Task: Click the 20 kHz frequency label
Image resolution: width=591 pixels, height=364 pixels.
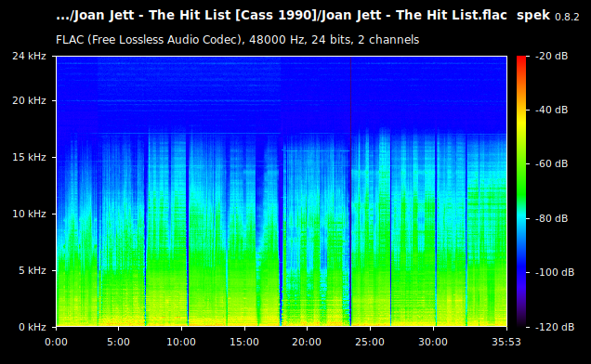Action: click(x=29, y=100)
